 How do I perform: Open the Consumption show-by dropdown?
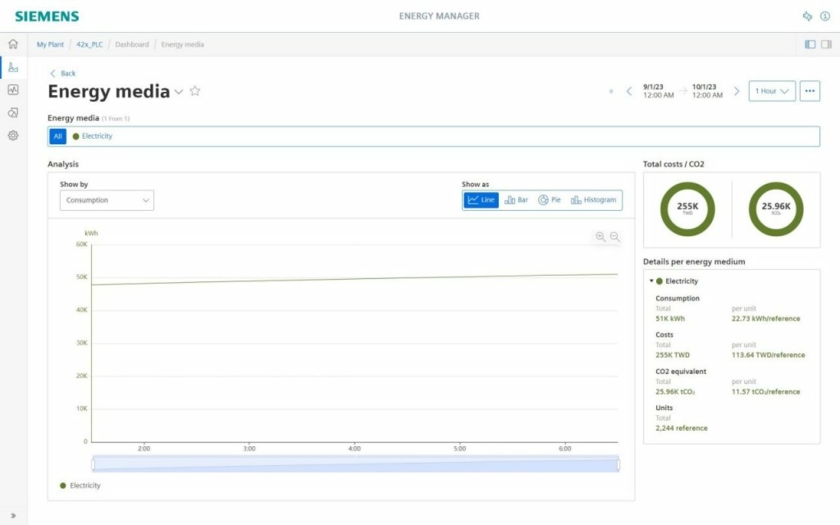[x=107, y=200]
